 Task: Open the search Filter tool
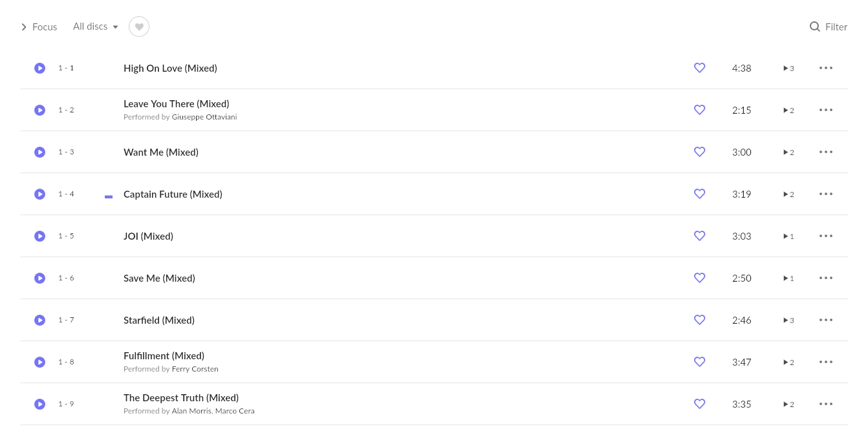(x=829, y=26)
